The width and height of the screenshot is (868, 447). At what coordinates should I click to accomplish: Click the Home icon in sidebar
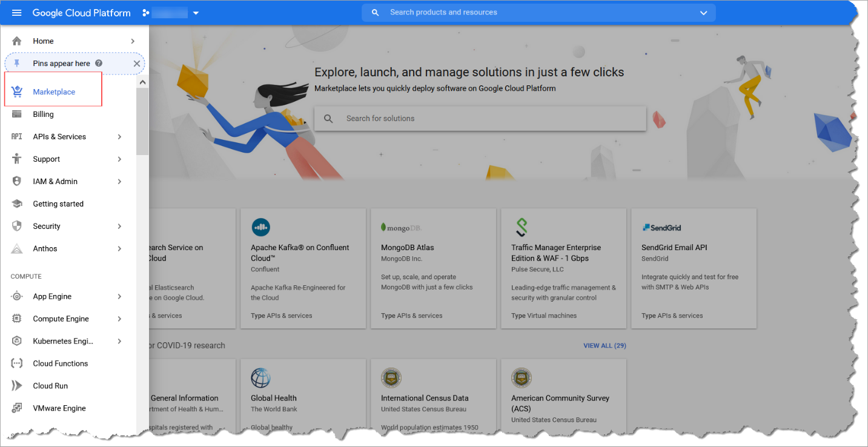(x=17, y=41)
